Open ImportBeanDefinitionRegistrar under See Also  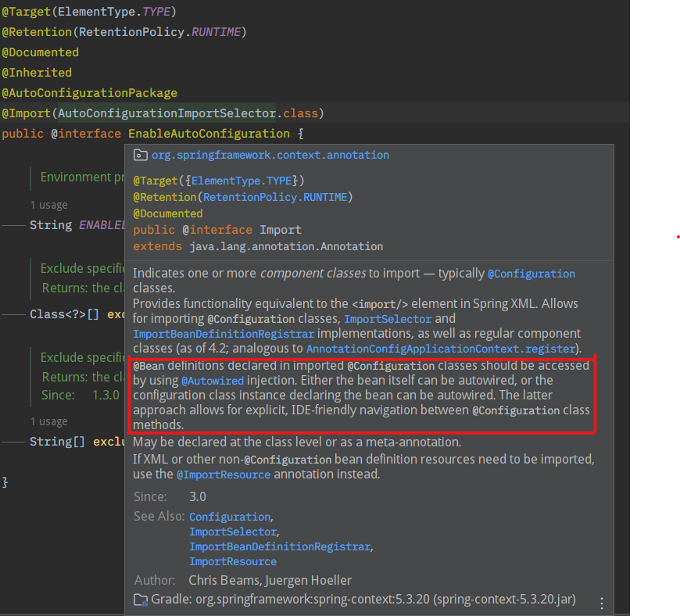point(280,546)
